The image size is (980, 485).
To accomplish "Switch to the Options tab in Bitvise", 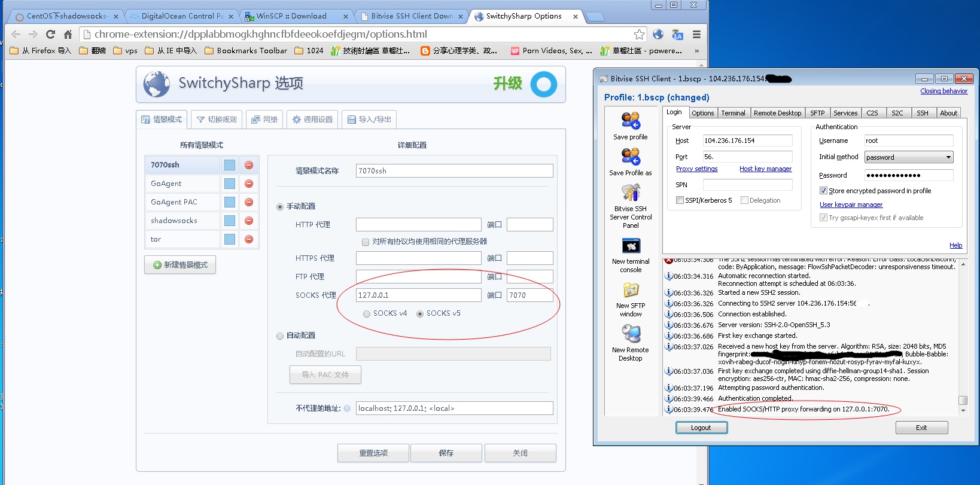I will click(x=703, y=113).
